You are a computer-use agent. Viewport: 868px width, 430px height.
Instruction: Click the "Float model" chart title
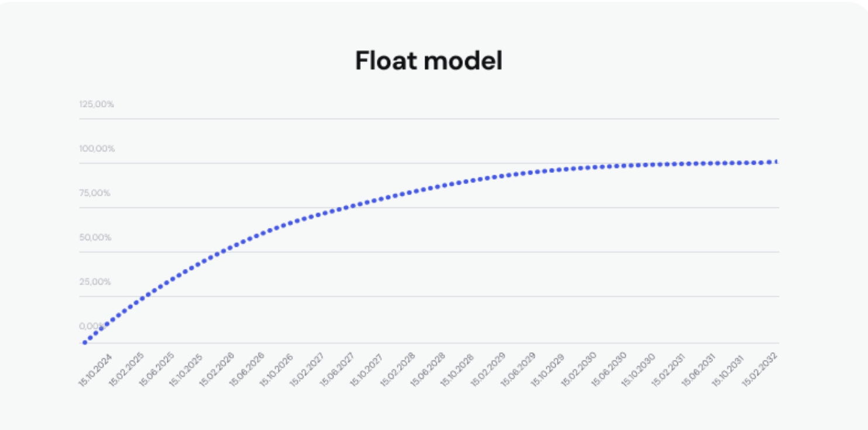point(429,61)
